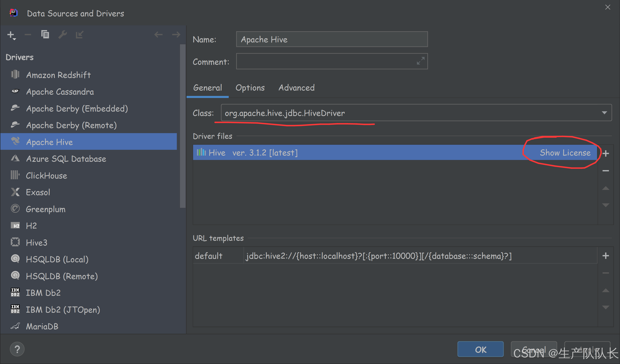Select IBM Db2 (JTOpen) in drivers list

89,310
